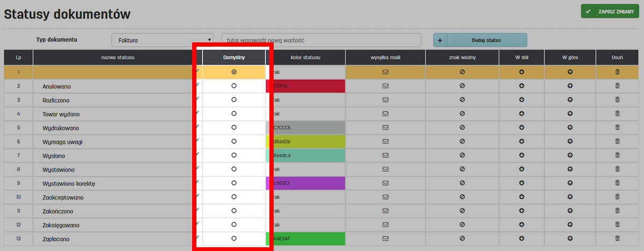Click watermark icon in Zapłacono row
Viewport: 644px width, 251px height.
[462, 239]
